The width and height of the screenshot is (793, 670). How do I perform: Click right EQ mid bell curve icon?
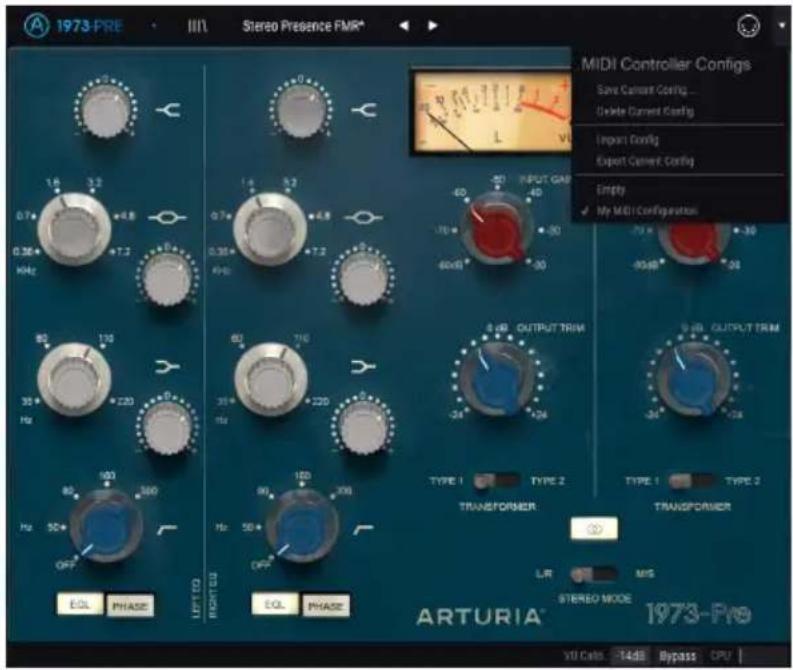click(363, 217)
